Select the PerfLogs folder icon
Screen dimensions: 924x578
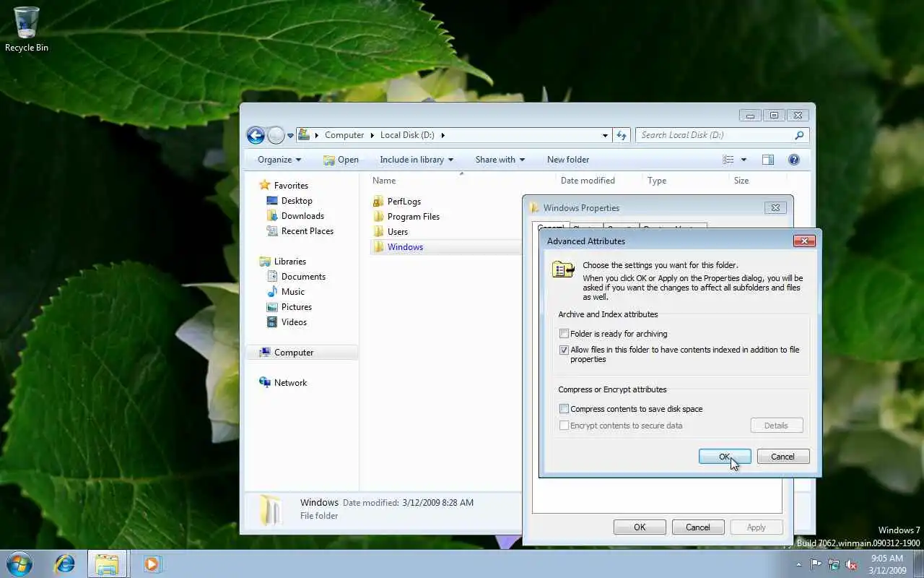tap(378, 202)
